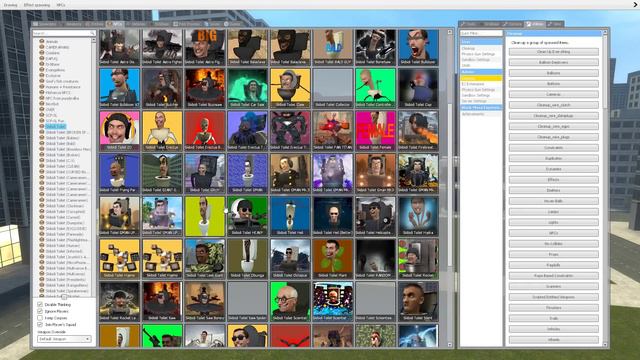
Task: Select Skibidi Toilet Bulldozer with screaming face
Action: [418, 47]
